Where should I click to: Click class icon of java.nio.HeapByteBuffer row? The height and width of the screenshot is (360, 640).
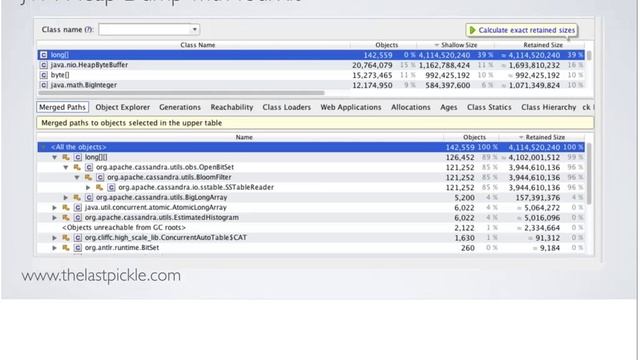point(44,65)
